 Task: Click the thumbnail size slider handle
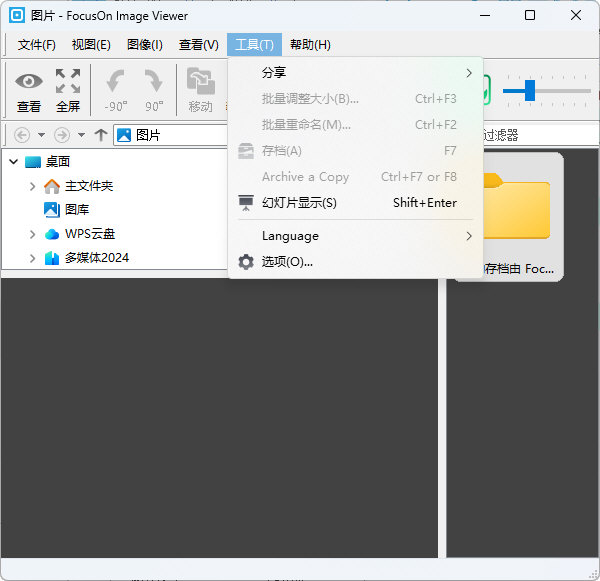[530, 91]
